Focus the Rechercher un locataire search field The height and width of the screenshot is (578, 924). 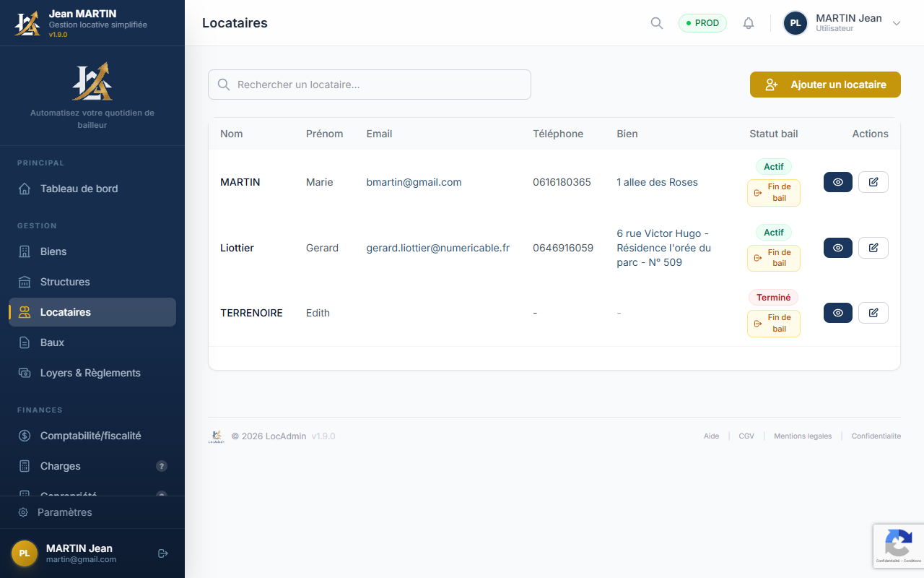point(370,85)
